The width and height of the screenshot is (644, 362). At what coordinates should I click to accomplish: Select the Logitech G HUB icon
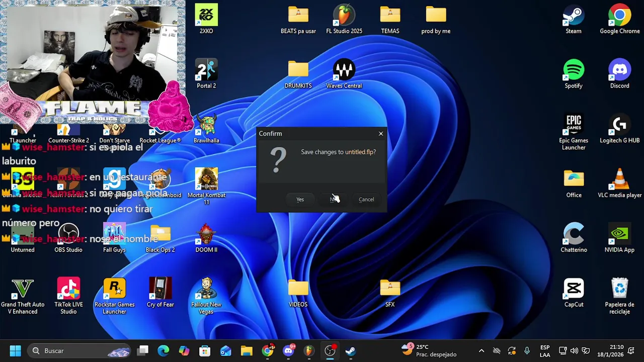(620, 129)
